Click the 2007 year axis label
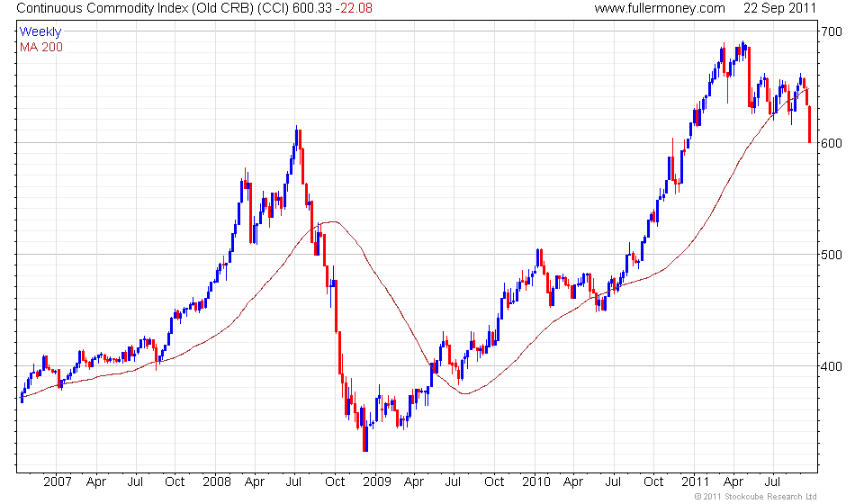Viewport: 864px width, 504px height. (x=58, y=482)
